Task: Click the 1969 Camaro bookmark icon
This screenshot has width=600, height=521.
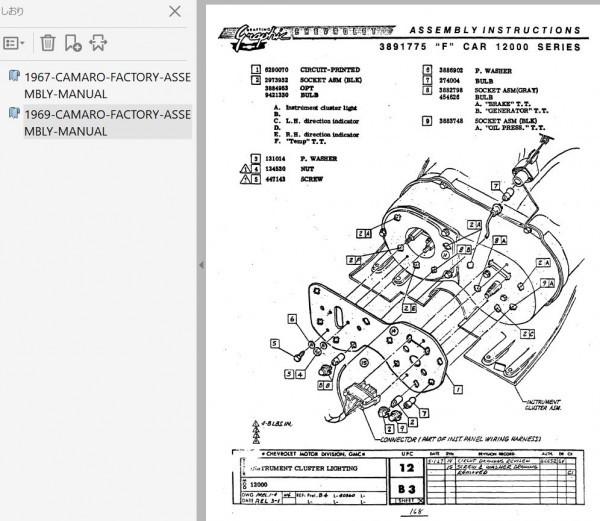Action: (x=15, y=113)
